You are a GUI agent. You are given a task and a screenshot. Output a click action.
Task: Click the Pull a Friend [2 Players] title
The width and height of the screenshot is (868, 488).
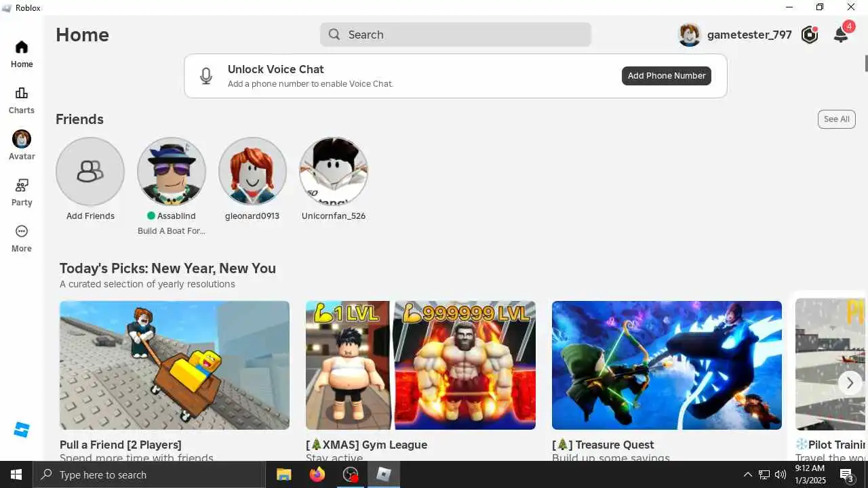tap(121, 445)
